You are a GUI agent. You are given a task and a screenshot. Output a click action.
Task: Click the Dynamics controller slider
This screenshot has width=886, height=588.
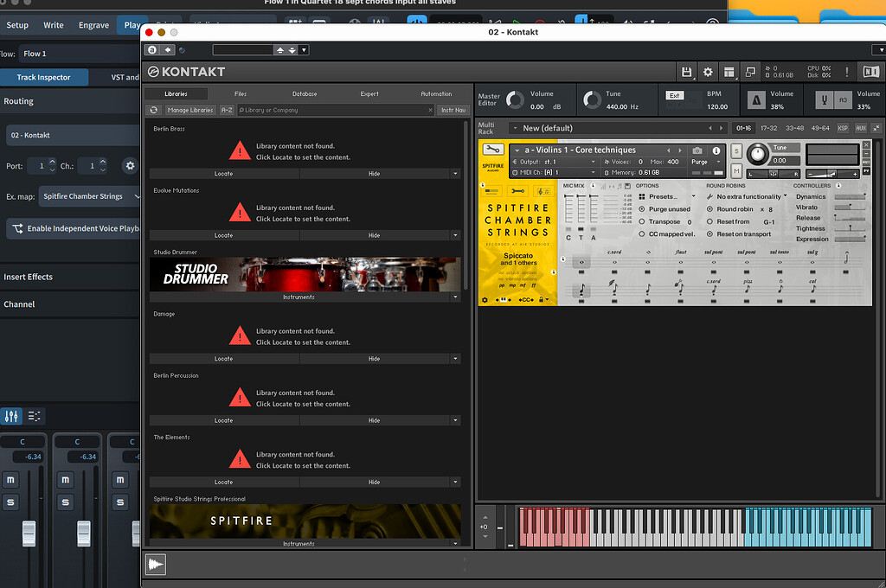click(x=851, y=196)
